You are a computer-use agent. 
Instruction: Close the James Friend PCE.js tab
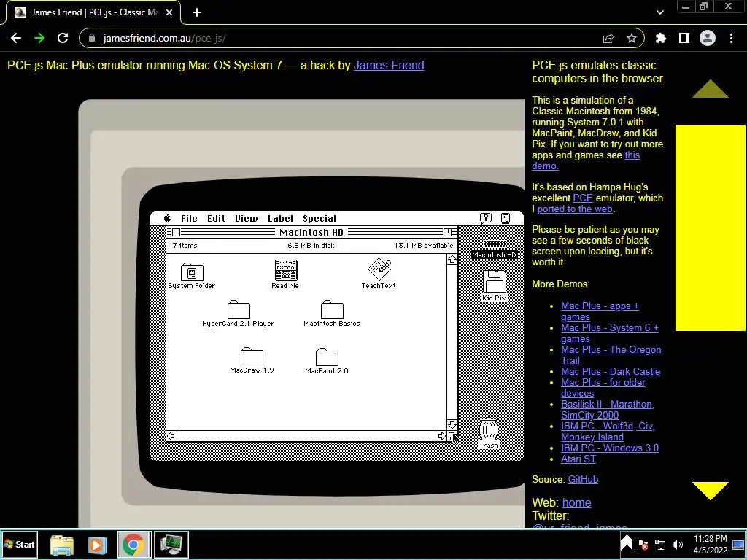[x=169, y=12]
